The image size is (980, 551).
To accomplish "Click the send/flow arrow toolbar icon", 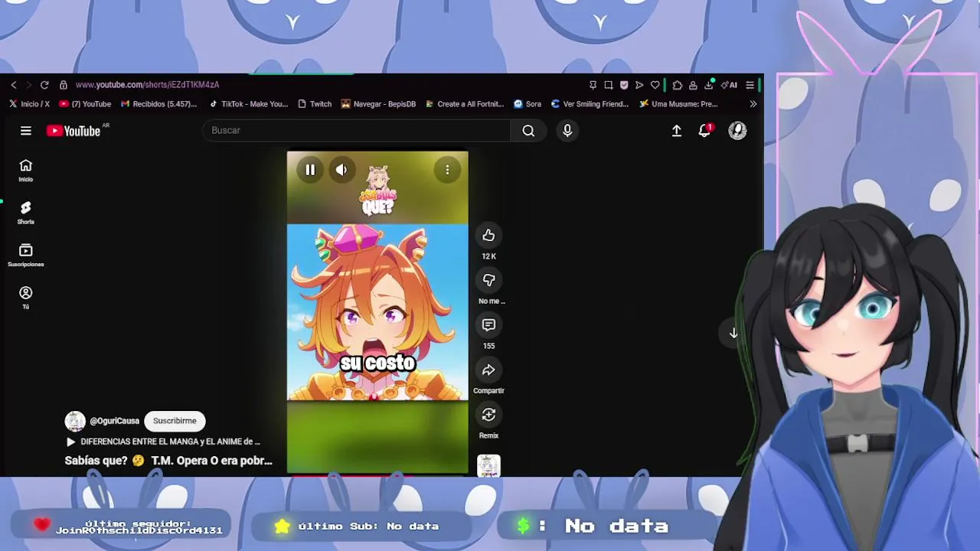I will tap(639, 85).
